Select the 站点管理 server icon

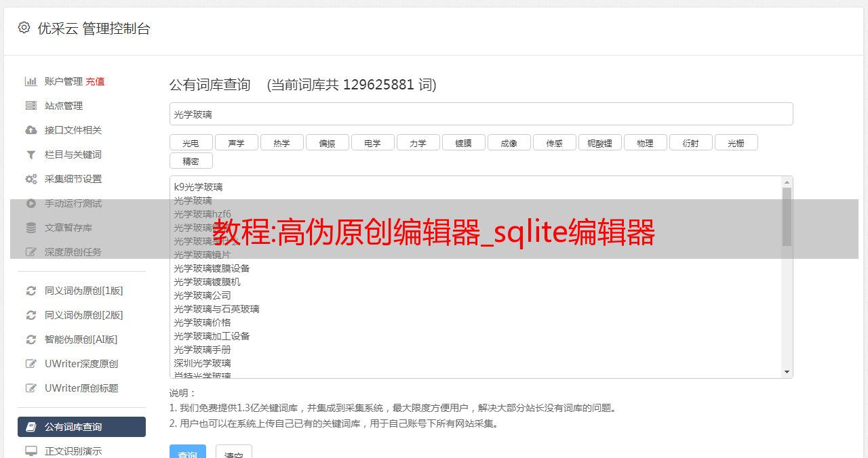tap(31, 106)
